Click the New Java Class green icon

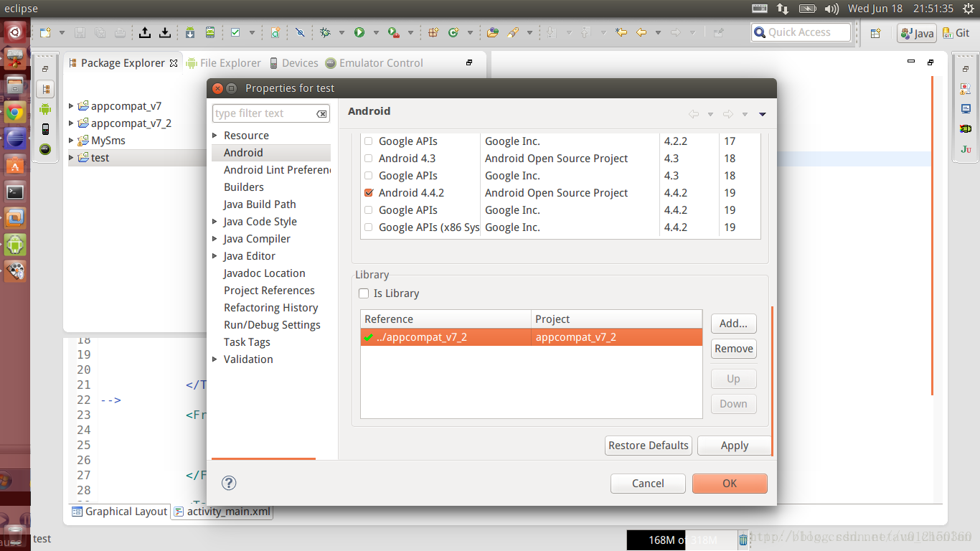point(453,32)
